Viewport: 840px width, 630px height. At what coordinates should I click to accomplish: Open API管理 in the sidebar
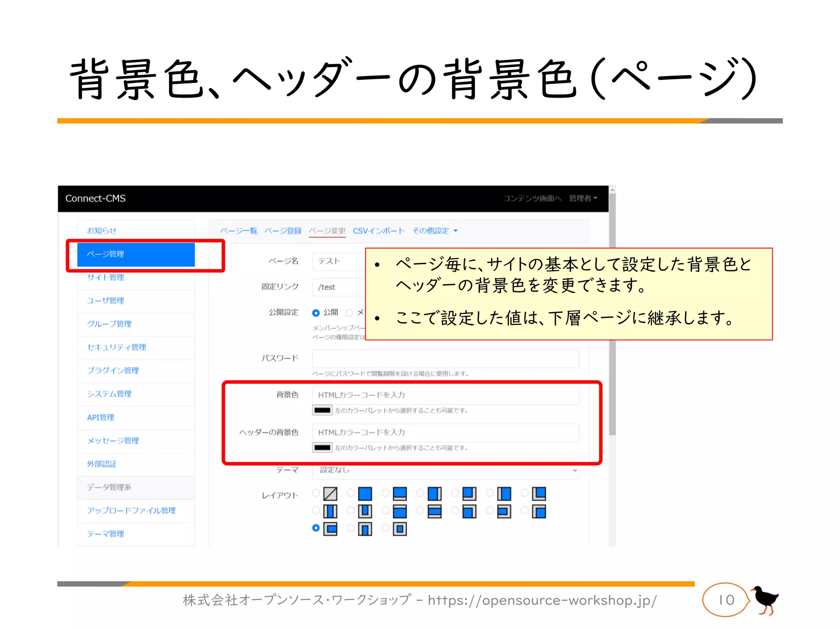(x=136, y=418)
